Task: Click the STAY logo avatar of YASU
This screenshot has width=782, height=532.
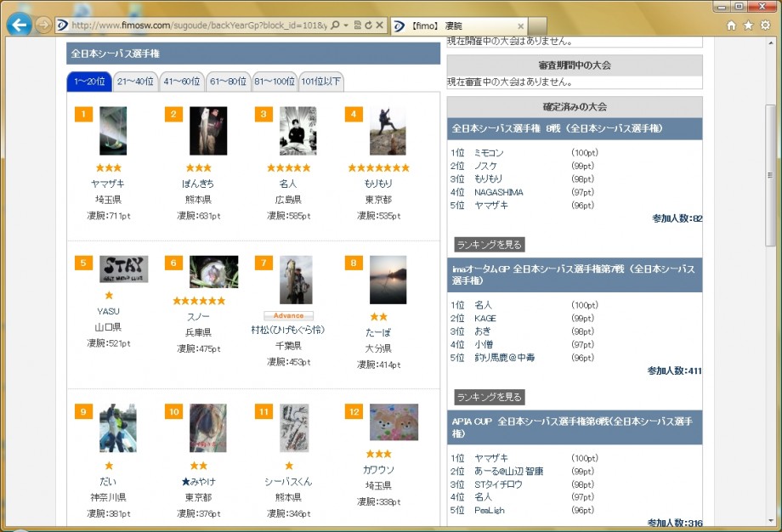Action: click(124, 269)
